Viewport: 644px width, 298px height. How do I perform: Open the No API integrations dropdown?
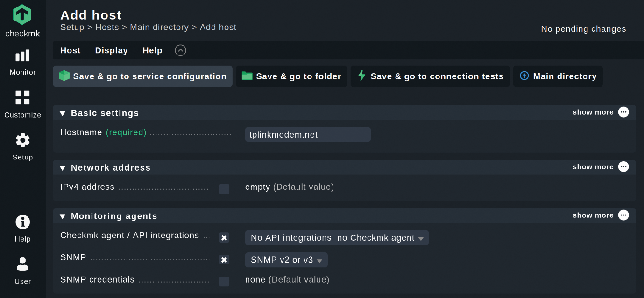tap(337, 238)
